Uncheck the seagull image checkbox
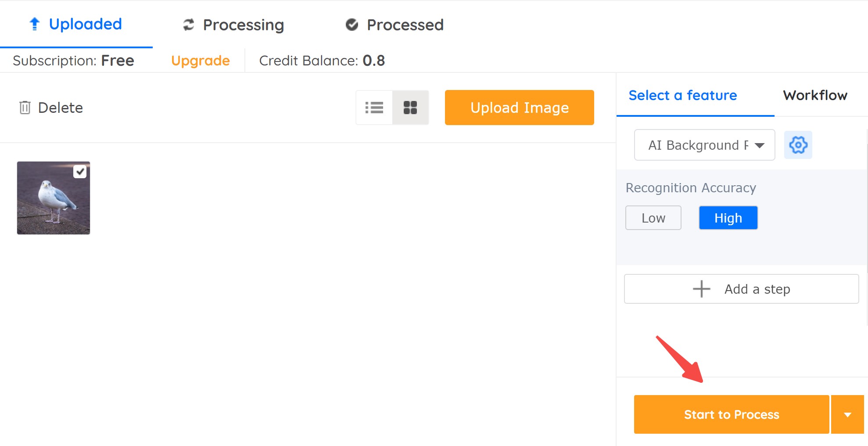This screenshot has width=868, height=446. [x=80, y=172]
